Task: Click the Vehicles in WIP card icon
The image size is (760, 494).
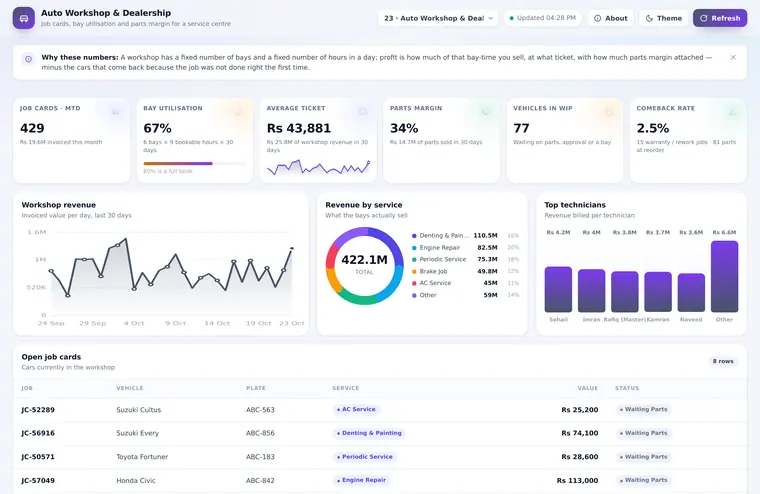Action: (x=609, y=112)
